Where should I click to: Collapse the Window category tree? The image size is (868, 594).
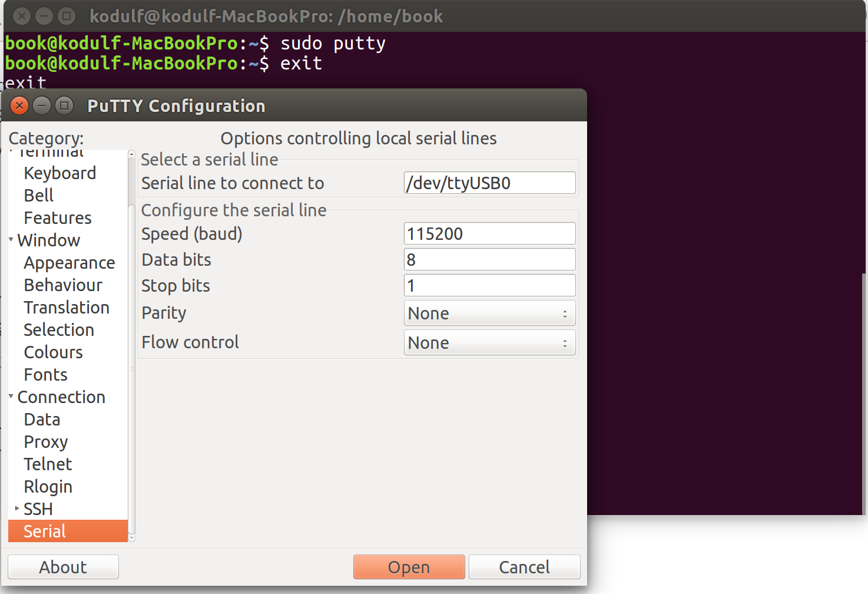[x=10, y=240]
